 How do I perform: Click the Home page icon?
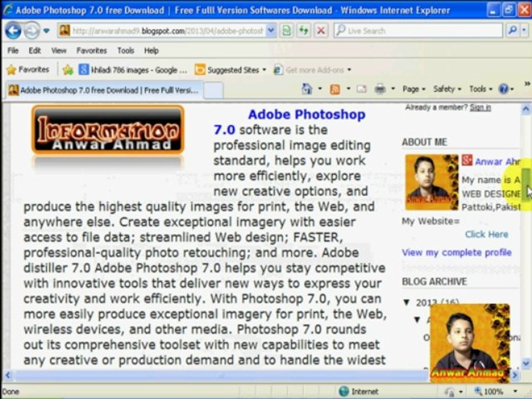[307, 89]
